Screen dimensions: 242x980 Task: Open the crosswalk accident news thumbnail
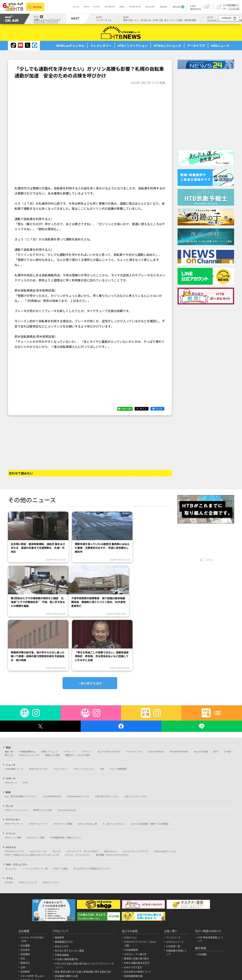102,526
